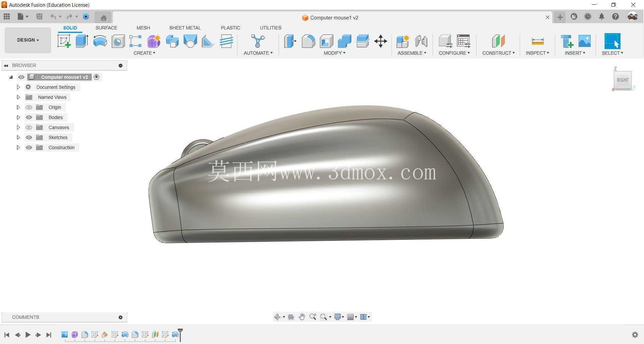
Task: Open the Create Form tool
Action: pos(154,41)
